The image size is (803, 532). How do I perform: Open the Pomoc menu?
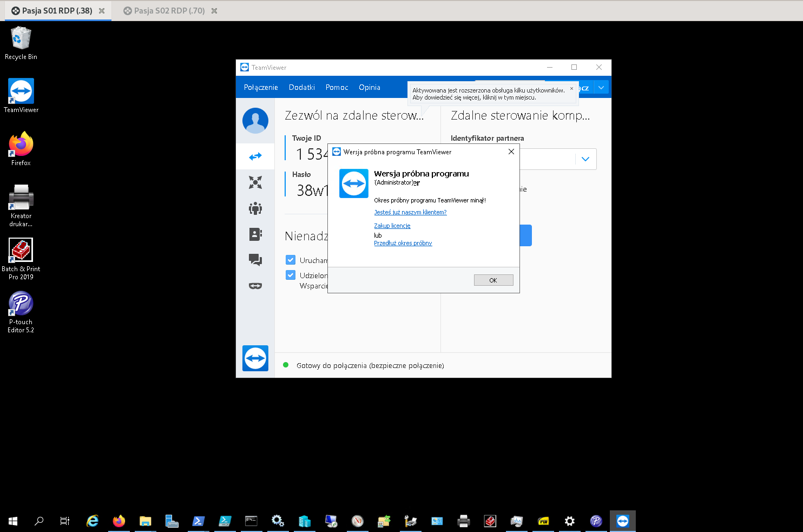coord(337,87)
